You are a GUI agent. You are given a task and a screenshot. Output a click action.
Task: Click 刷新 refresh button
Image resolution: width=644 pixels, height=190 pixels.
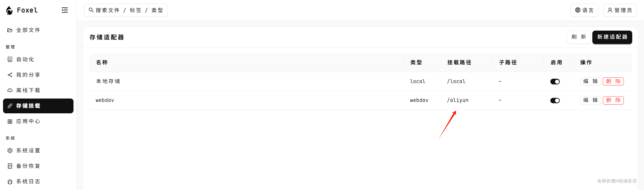click(x=579, y=37)
